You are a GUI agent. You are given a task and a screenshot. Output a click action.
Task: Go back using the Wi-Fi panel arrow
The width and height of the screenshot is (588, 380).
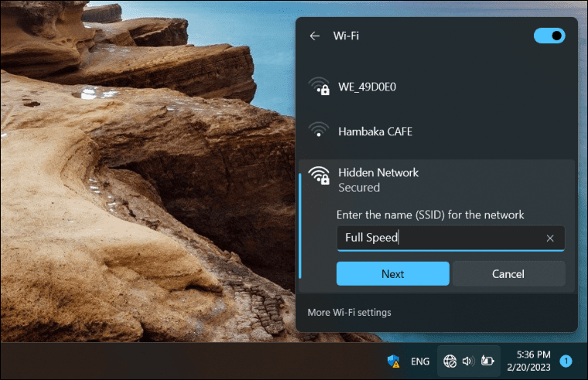click(315, 36)
